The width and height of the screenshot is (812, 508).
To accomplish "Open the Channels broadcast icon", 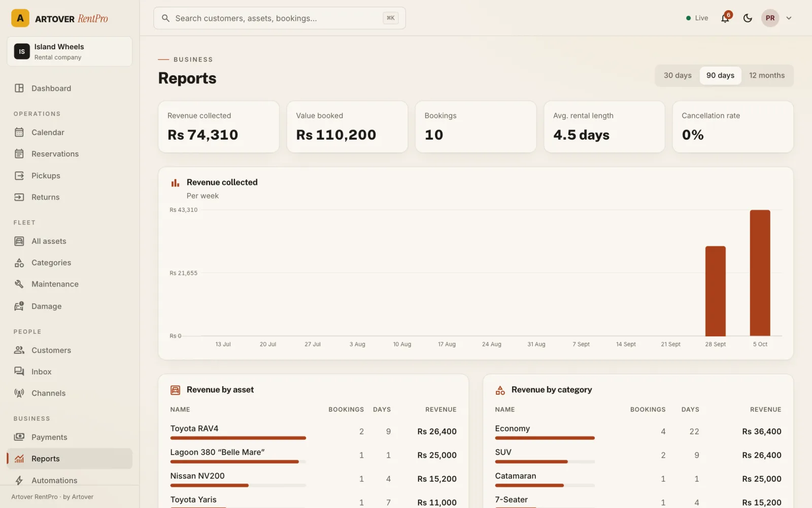I will (19, 393).
